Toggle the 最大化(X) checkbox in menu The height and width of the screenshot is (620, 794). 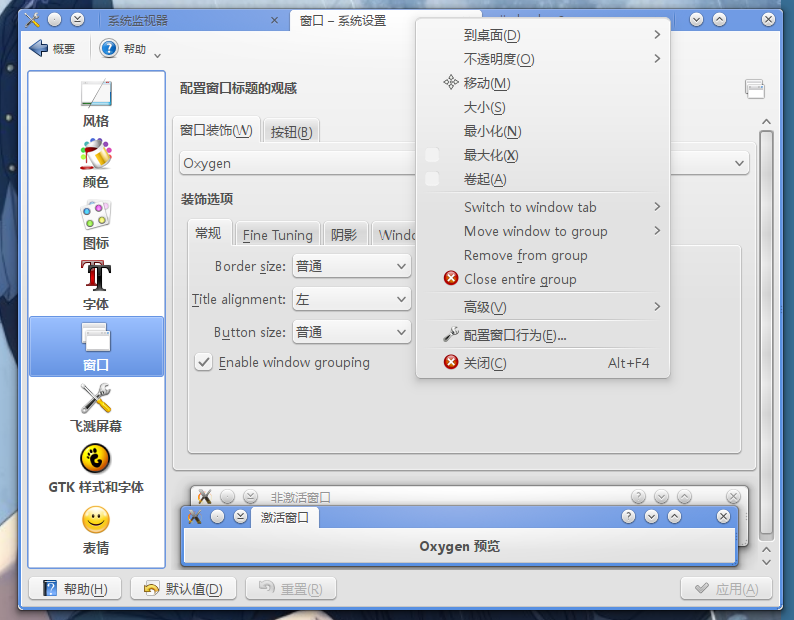(432, 155)
